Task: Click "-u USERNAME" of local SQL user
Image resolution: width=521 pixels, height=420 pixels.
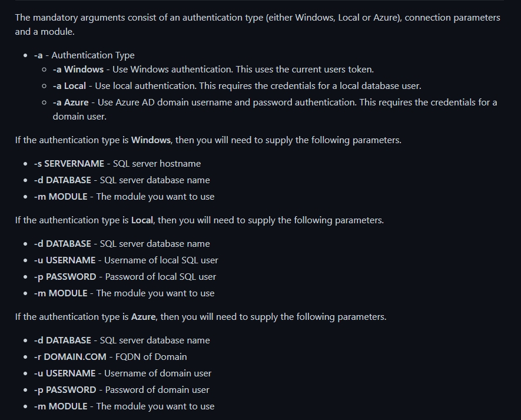Action: 64,260
